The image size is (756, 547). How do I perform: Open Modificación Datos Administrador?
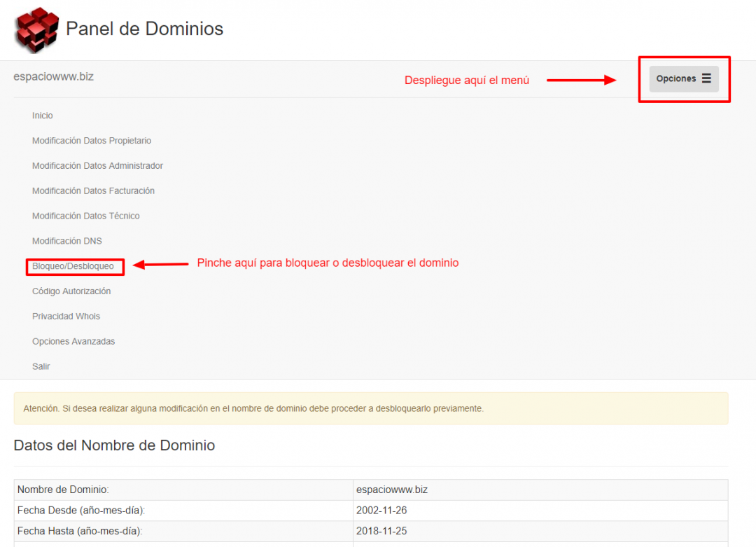(x=97, y=166)
